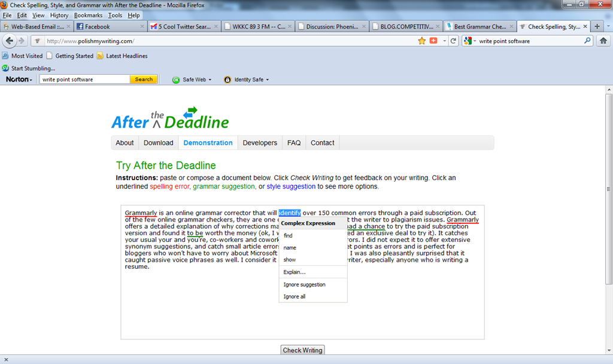The image size is (613, 364).
Task: Open the Demonstration page link
Action: 208,142
